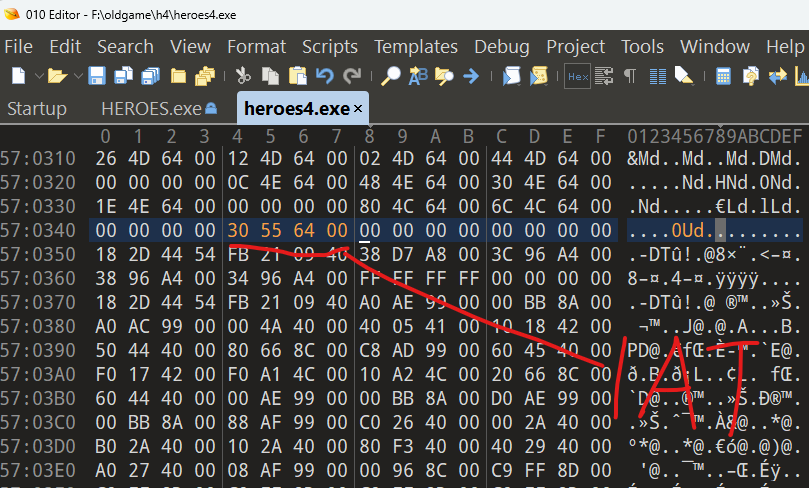Click orange byte 55 on row 57:0340
The height and width of the screenshot is (488, 809).
pos(271,231)
